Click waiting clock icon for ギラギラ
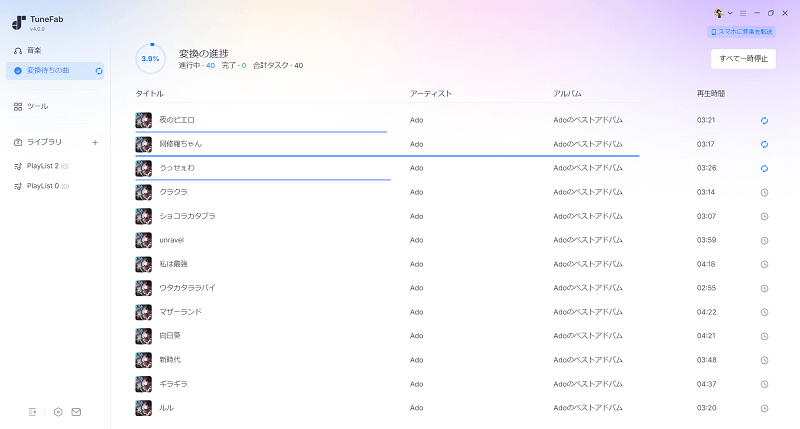 point(764,384)
